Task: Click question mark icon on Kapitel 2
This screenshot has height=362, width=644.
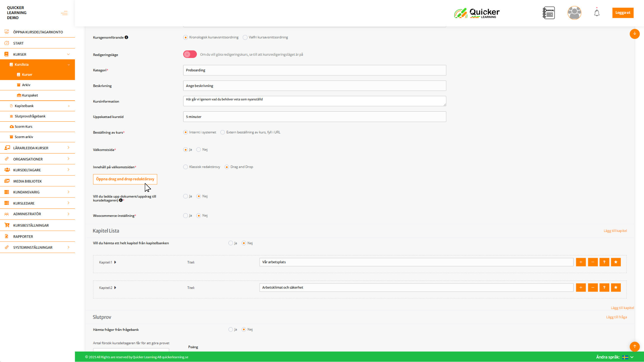Action: [604, 288]
